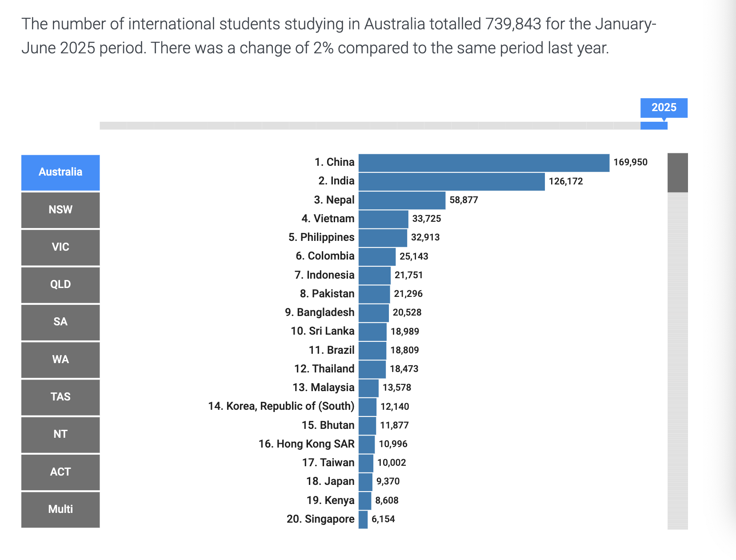Select the TAS tab
Screen dimensions: 736x560
coord(60,397)
